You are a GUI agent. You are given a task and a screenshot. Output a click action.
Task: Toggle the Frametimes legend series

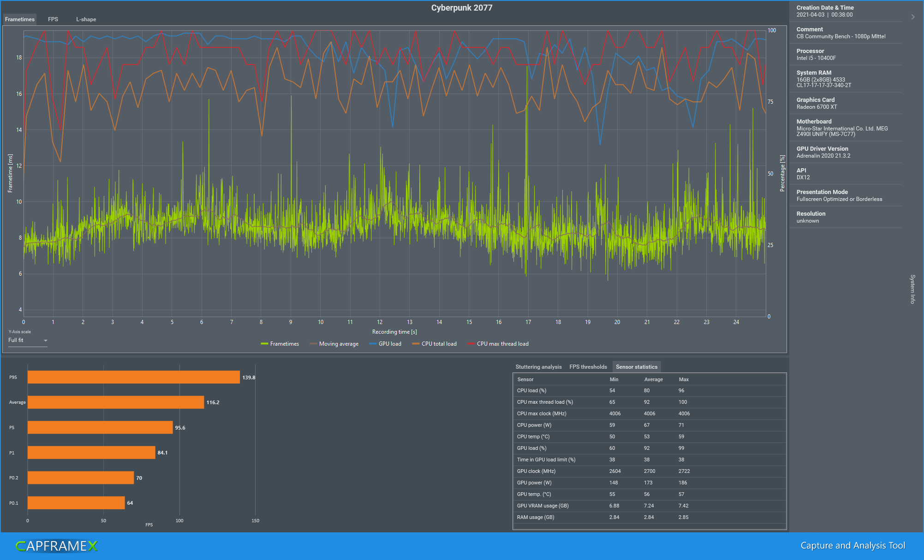click(280, 344)
